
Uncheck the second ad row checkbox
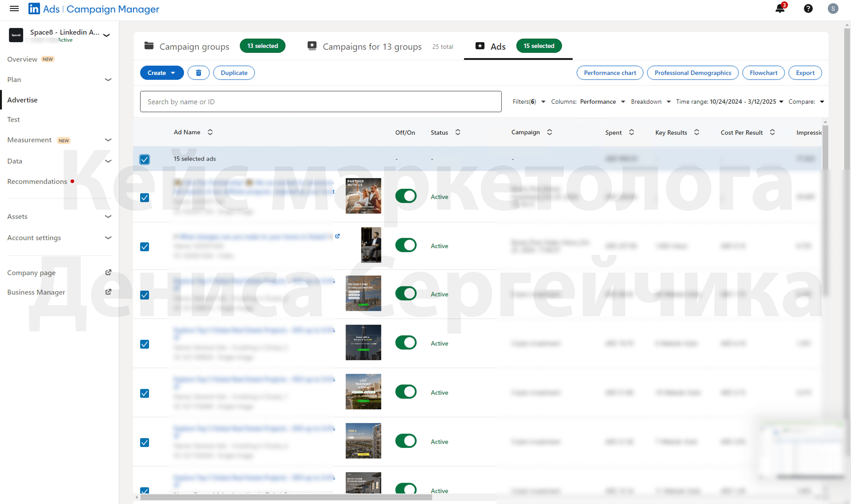(x=144, y=247)
